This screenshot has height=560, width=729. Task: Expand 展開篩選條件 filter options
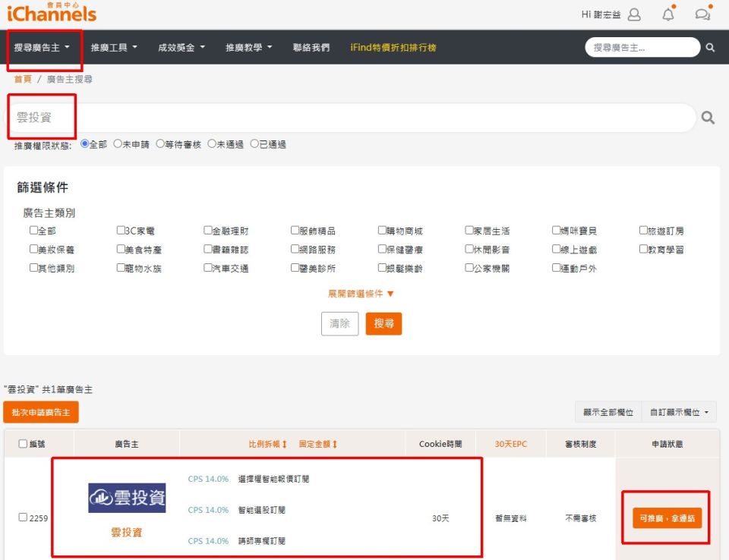click(x=361, y=294)
